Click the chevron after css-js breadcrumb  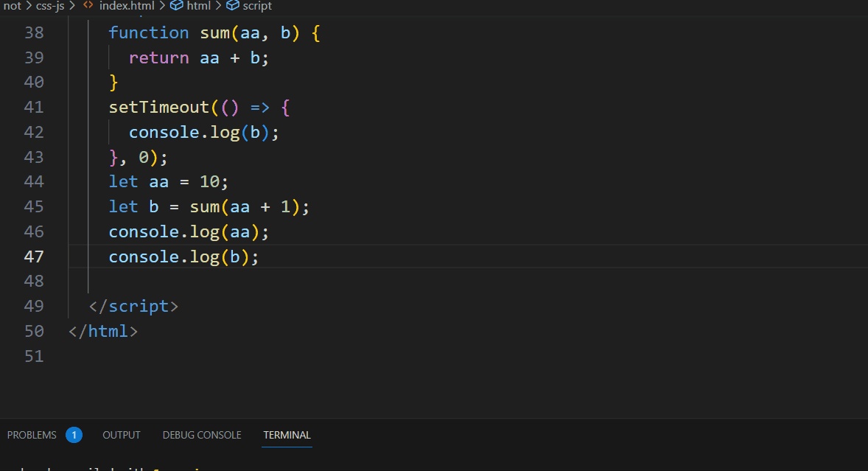(72, 6)
